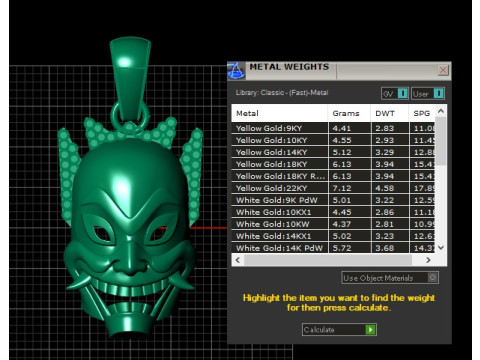This screenshot has height=360, width=480.
Task: Click the list scroll up arrow
Action: pyautogui.click(x=441, y=111)
